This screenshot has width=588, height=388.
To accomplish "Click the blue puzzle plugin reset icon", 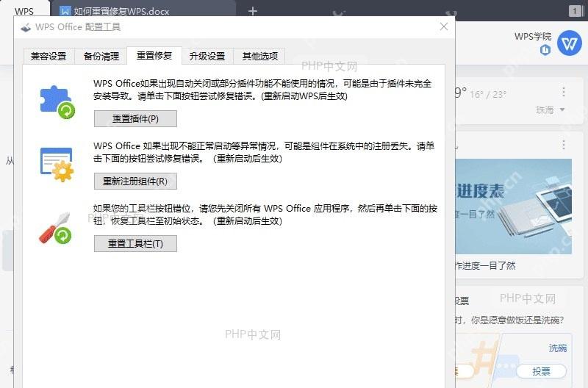I will (57, 102).
